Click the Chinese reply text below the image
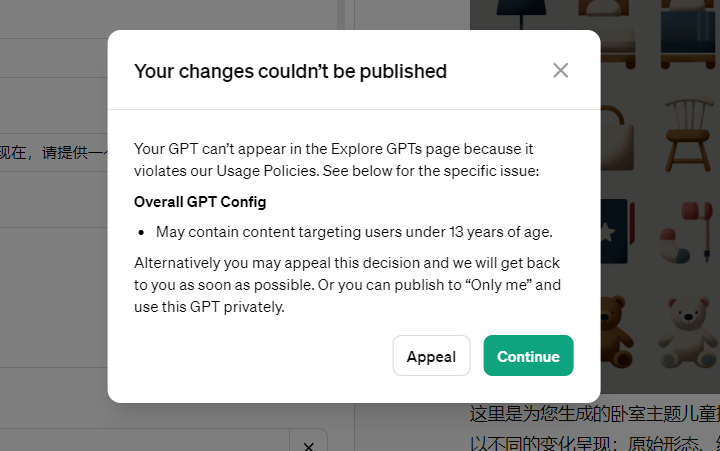 tap(595, 429)
